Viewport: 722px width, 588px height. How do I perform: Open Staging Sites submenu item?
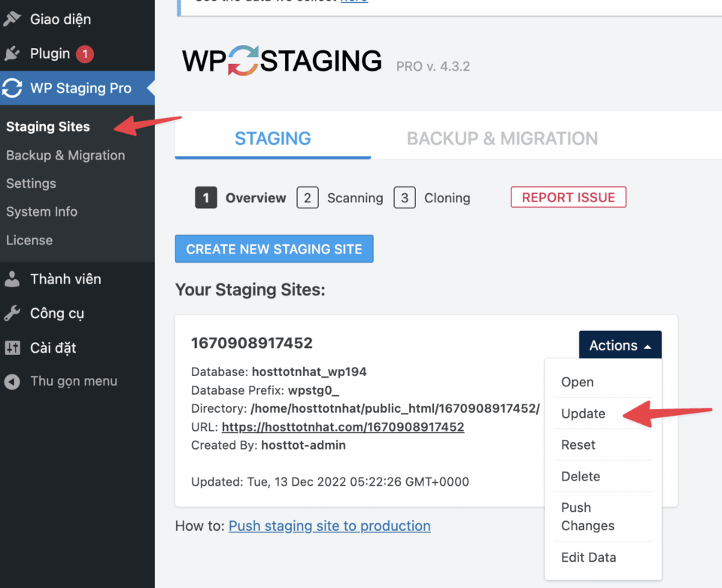[48, 126]
